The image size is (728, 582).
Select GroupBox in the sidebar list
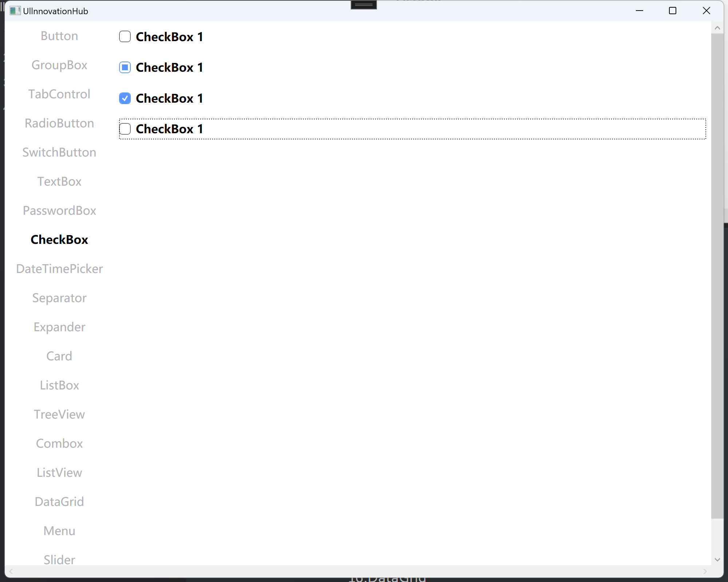point(59,65)
